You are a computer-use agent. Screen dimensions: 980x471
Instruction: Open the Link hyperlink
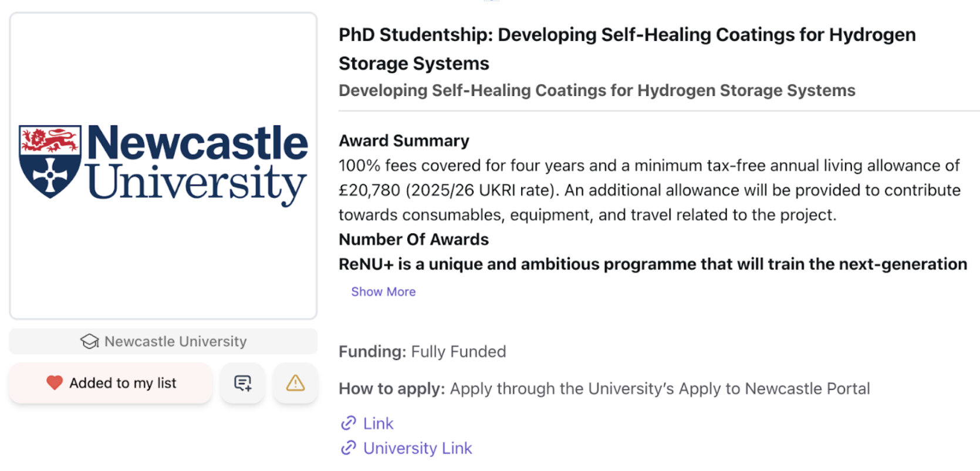pos(378,423)
